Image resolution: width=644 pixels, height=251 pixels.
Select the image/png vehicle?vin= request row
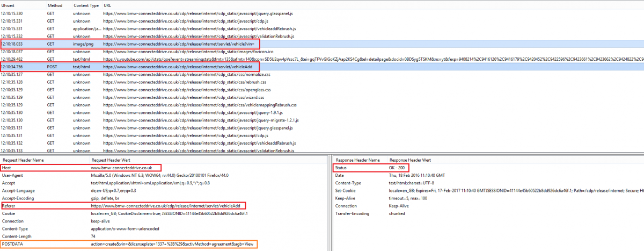[x=322, y=44]
